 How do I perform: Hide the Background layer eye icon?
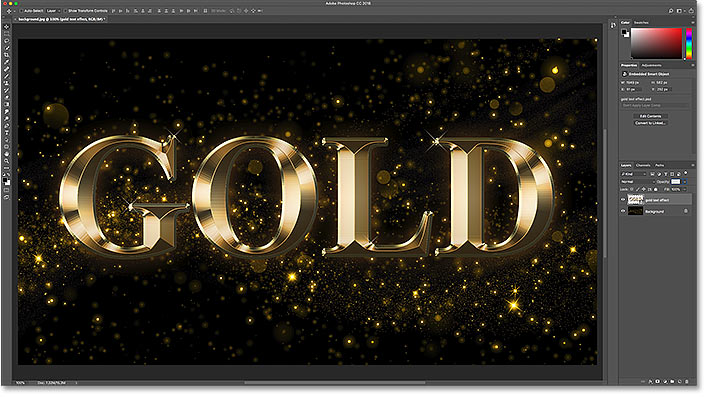623,211
